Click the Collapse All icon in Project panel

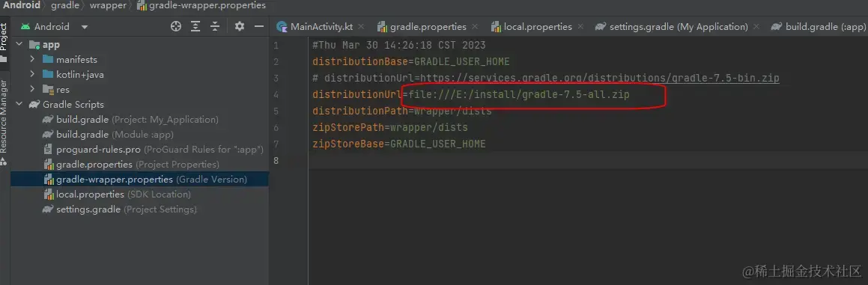click(215, 26)
